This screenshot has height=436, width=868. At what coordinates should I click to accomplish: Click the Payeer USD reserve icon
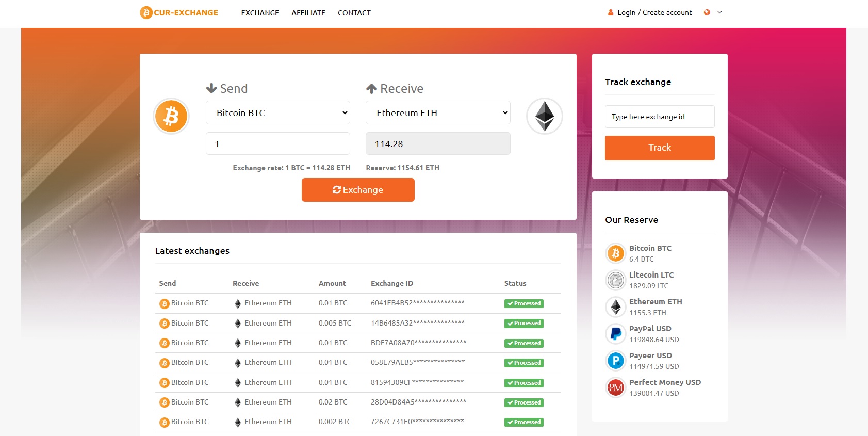pos(615,361)
